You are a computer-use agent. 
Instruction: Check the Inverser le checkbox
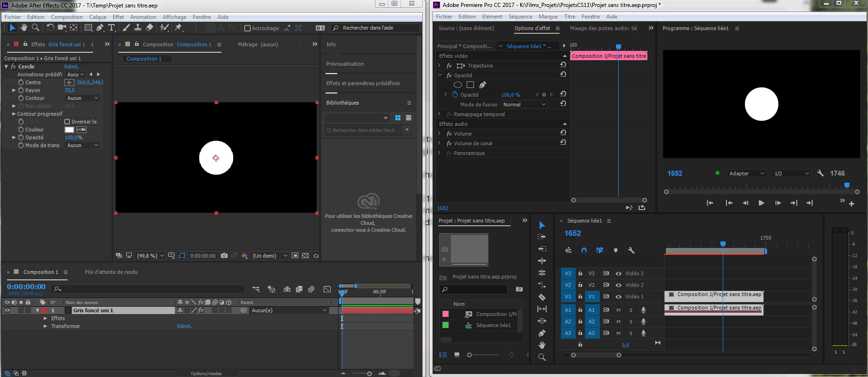pyautogui.click(x=67, y=122)
